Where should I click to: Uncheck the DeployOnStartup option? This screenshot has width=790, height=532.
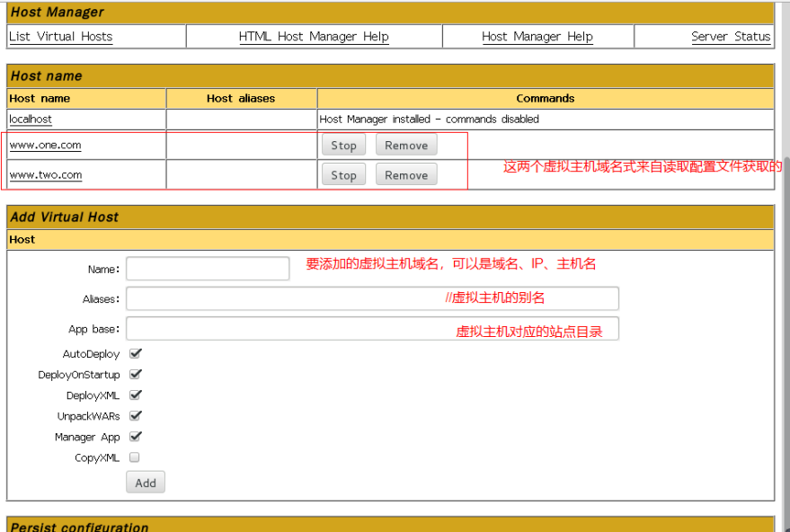click(136, 375)
